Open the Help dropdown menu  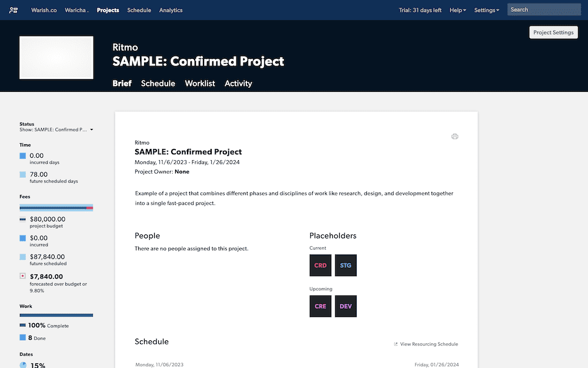[457, 10]
